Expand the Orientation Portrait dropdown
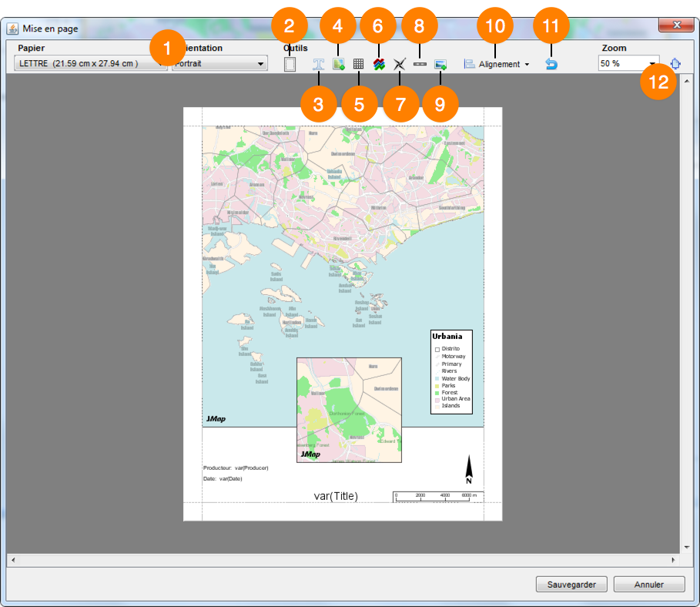This screenshot has height=607, width=700. coord(260,64)
